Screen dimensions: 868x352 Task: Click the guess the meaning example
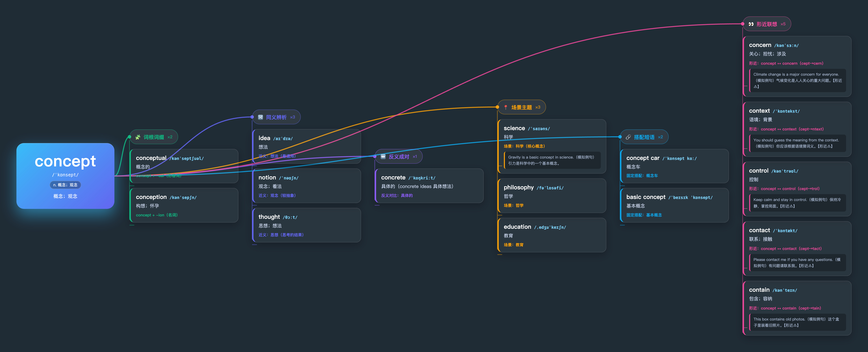click(798, 143)
